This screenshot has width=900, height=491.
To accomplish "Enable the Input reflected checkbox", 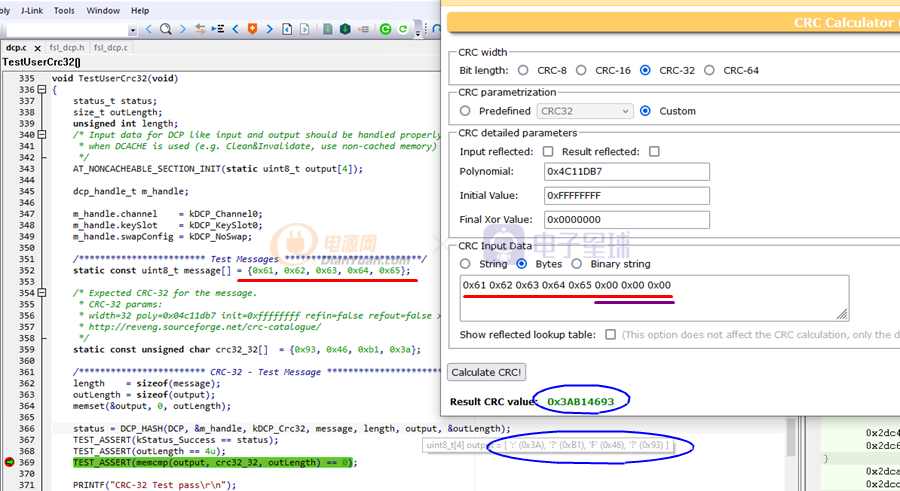I will [x=548, y=152].
